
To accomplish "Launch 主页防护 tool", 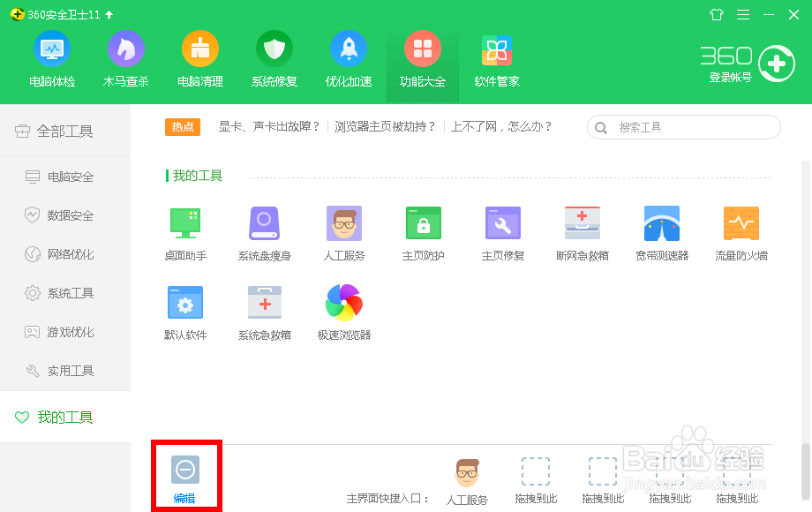I will tap(424, 233).
